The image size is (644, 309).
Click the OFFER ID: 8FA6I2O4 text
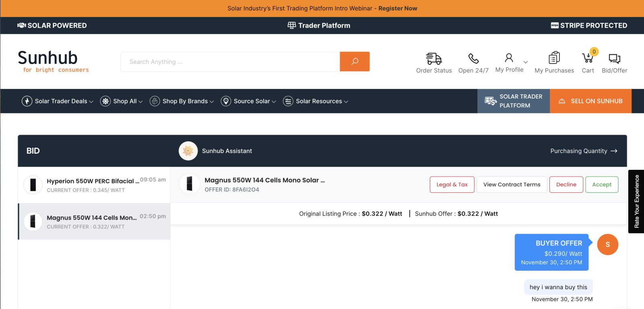232,190
